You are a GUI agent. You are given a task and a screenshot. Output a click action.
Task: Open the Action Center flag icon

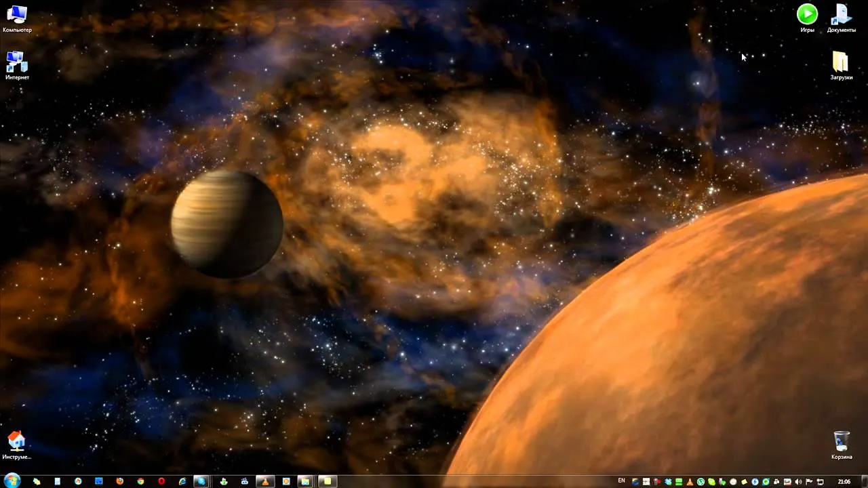pos(809,482)
